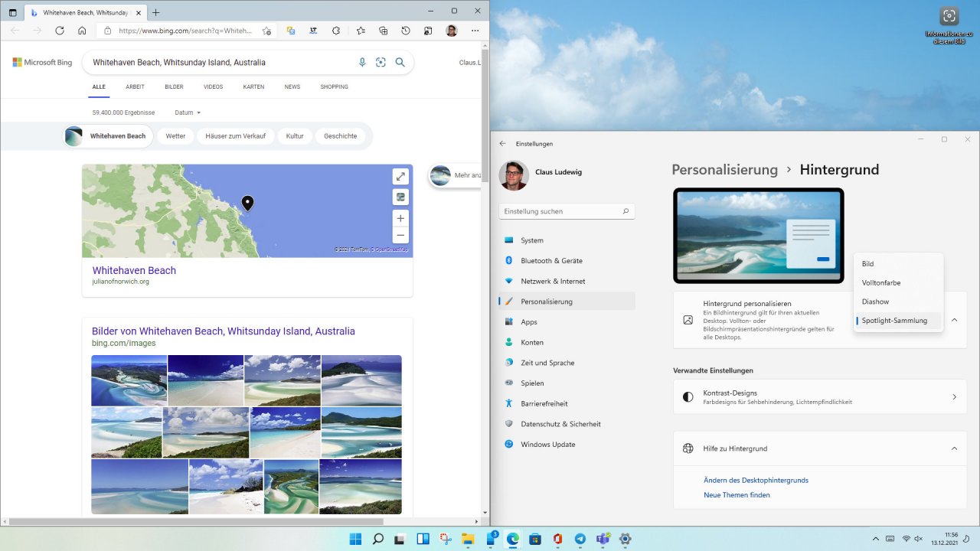The image size is (980, 551).
Task: Open Bluetooth & Geräte settings
Action: point(567,261)
